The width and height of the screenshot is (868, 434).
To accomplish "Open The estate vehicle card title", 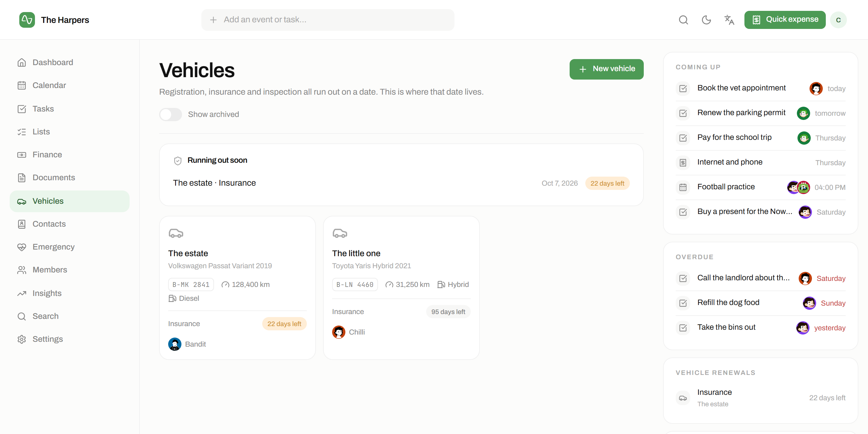I will 188,253.
